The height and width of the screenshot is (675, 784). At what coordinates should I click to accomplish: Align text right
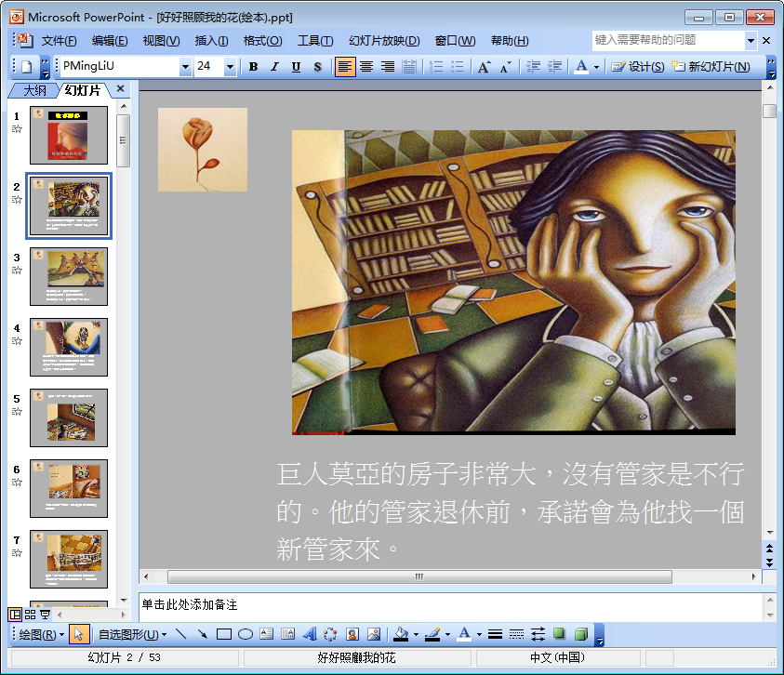388,67
